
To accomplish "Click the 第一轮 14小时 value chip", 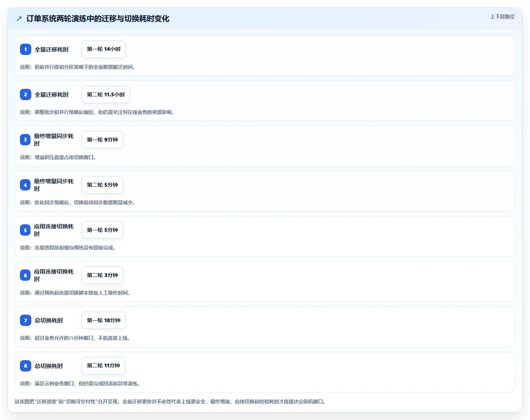I will tap(104, 49).
